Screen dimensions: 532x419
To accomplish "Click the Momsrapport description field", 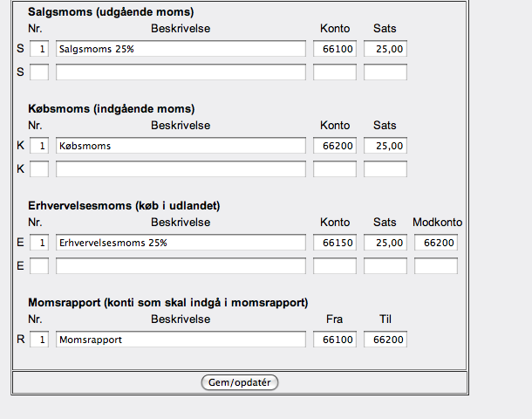I will coord(181,340).
